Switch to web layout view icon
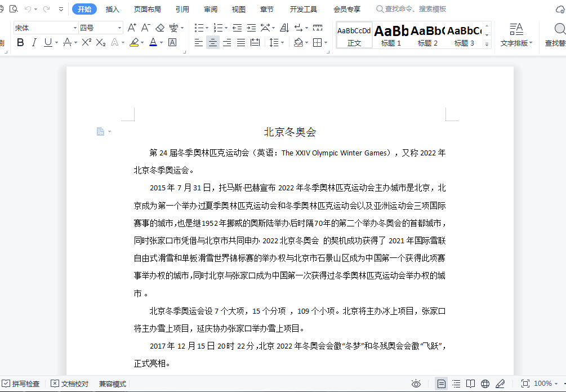 point(485,384)
